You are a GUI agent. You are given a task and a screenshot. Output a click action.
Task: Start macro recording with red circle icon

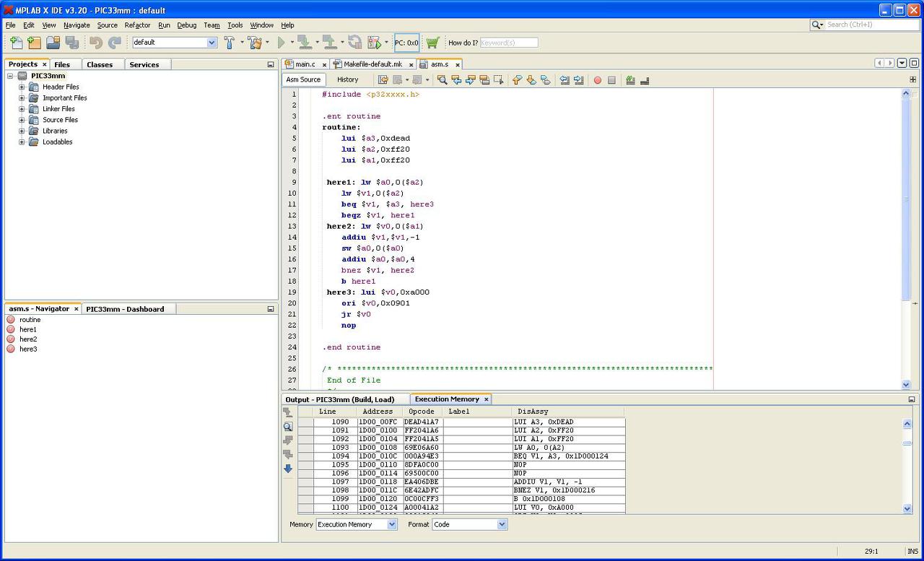click(x=597, y=80)
